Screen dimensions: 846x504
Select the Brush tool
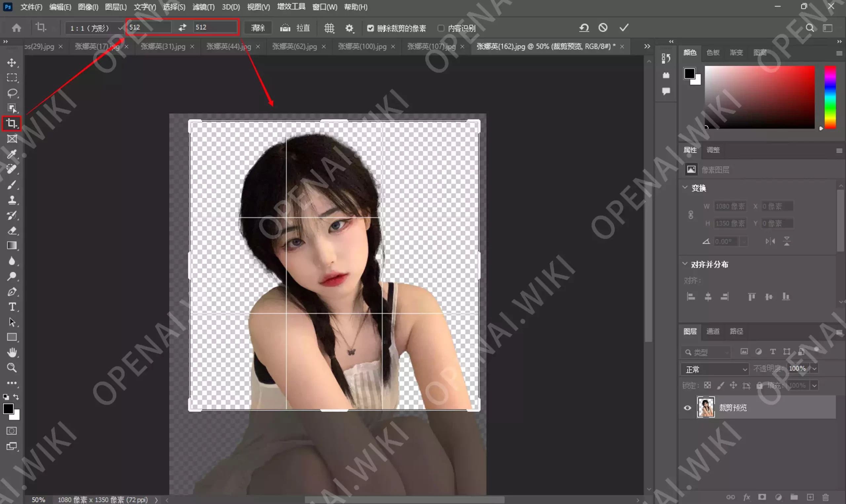tap(12, 185)
